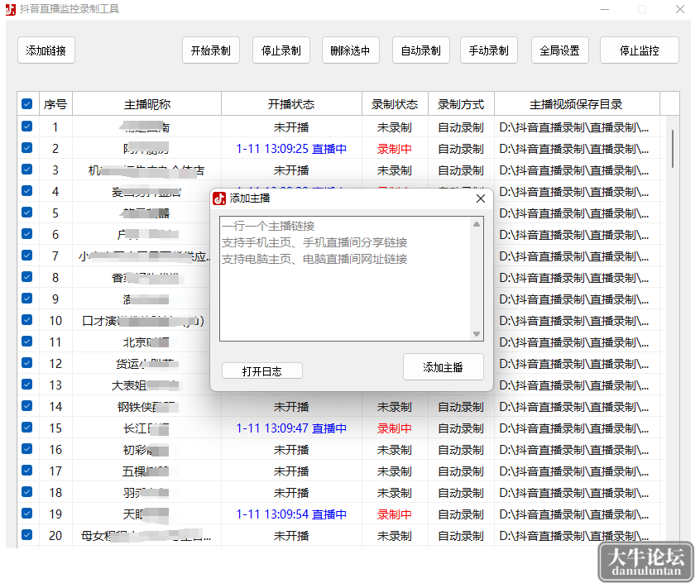The width and height of the screenshot is (700, 588).
Task: Click the 录制状态 column header
Action: point(395,104)
